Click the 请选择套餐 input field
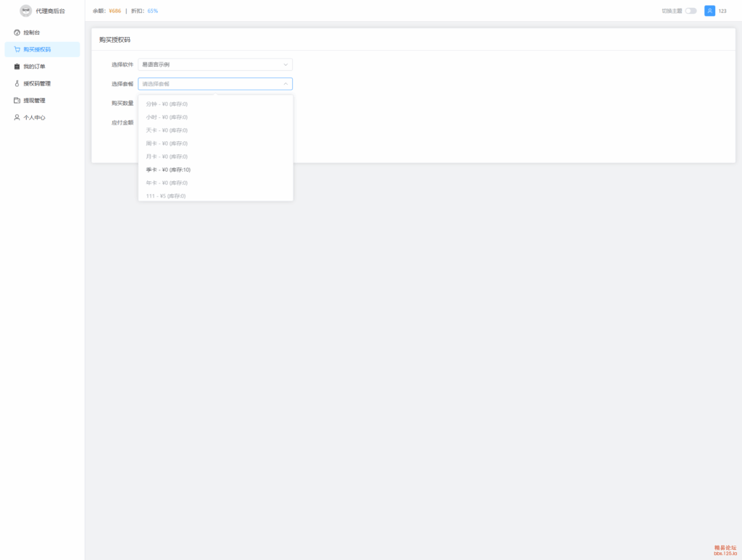 click(207, 84)
